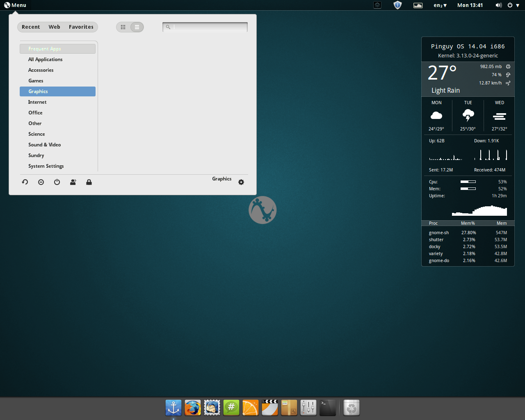Click the lock screen padlock icon

tap(89, 182)
